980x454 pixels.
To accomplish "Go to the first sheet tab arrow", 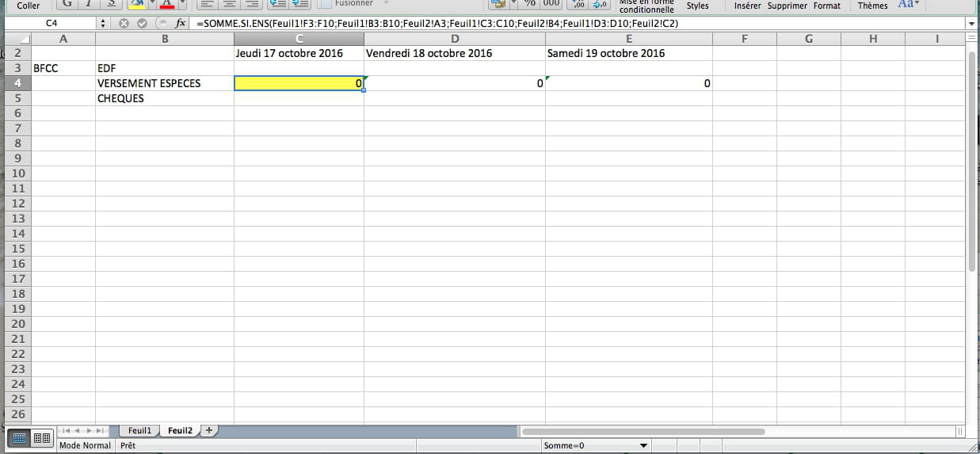I will 67,430.
